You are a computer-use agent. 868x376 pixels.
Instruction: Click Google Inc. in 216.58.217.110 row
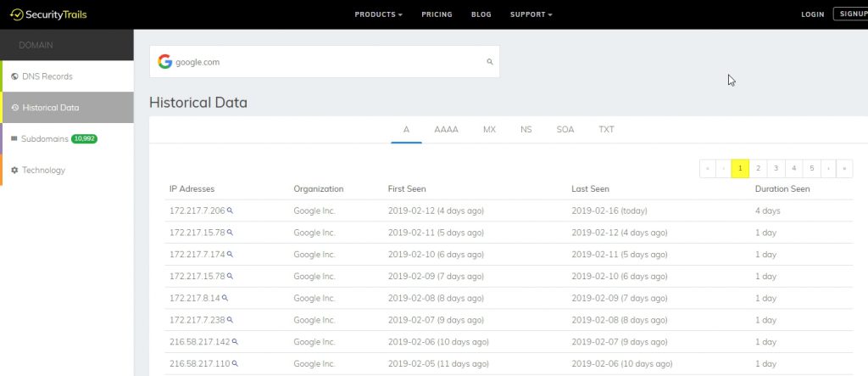[x=314, y=364]
